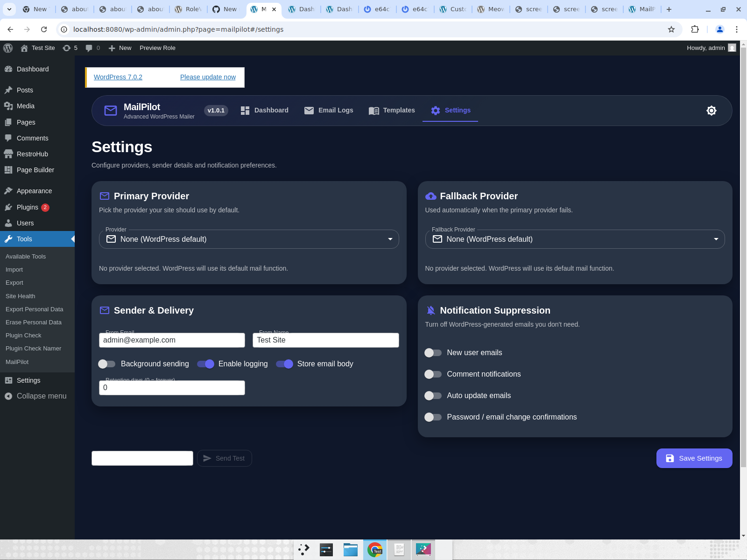The width and height of the screenshot is (747, 560).
Task: Open the file manager in taskbar
Action: 351,550
